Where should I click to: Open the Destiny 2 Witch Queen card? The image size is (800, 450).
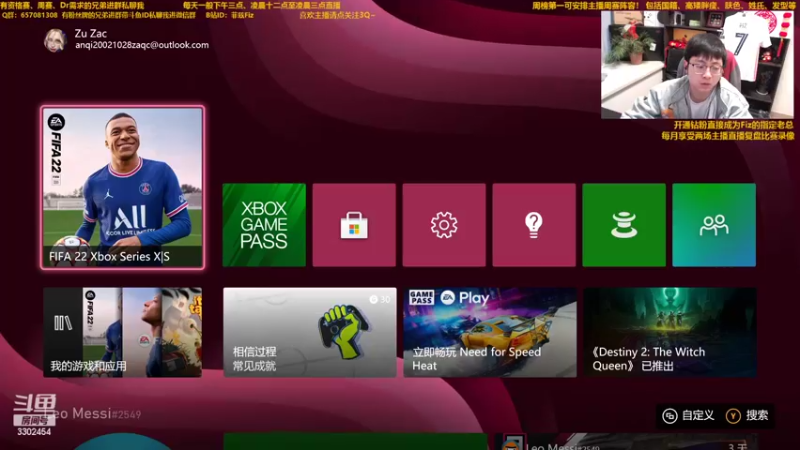click(670, 332)
